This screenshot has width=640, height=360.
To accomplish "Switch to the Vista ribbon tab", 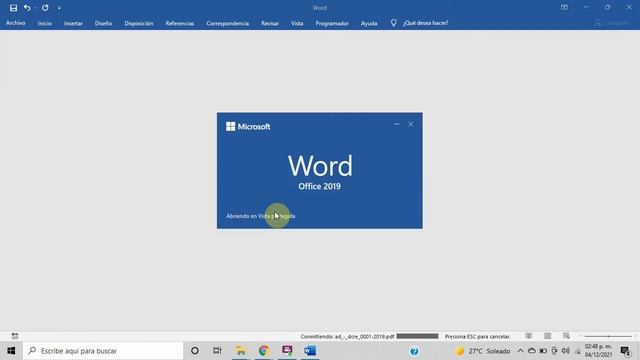I will tap(297, 23).
